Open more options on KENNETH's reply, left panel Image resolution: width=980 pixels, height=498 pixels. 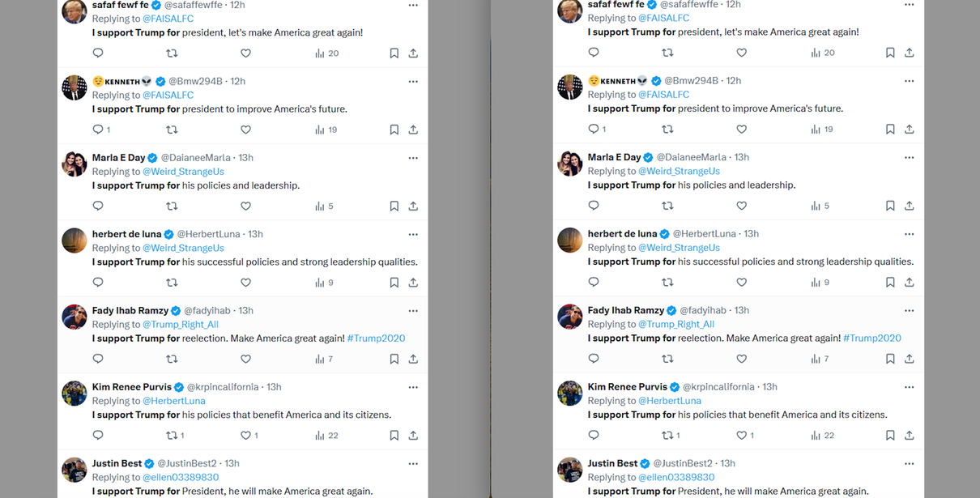(x=413, y=81)
